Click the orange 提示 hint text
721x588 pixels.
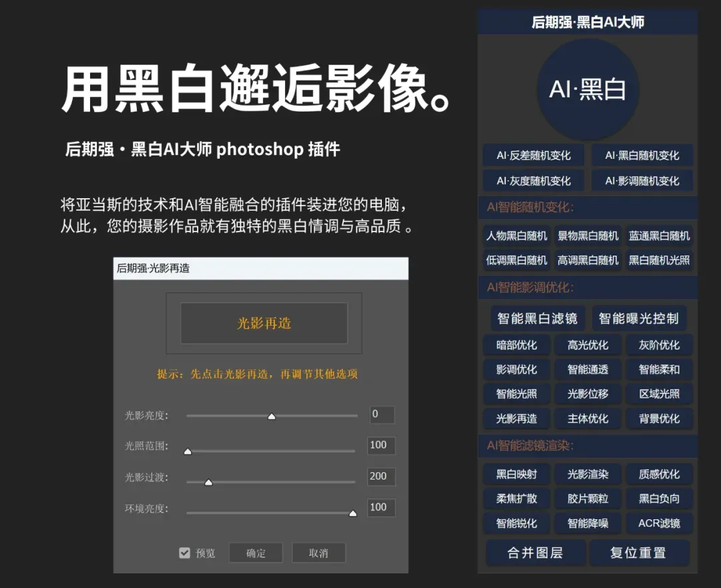point(257,374)
